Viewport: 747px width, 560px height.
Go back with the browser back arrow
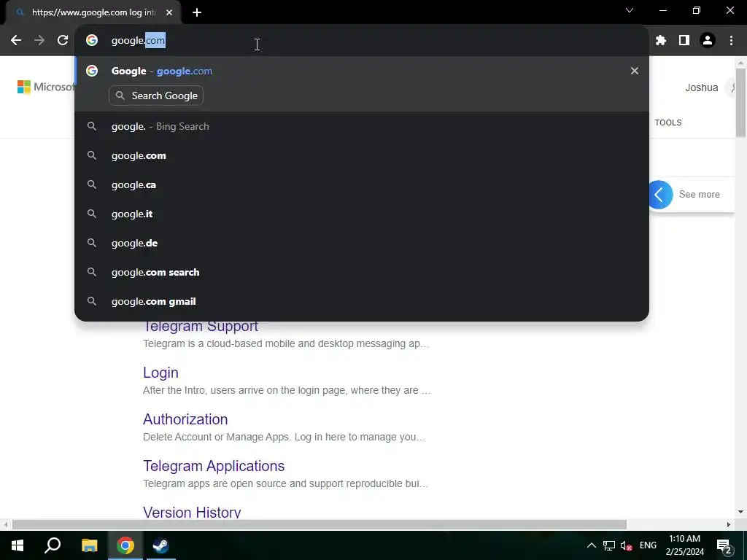point(16,41)
